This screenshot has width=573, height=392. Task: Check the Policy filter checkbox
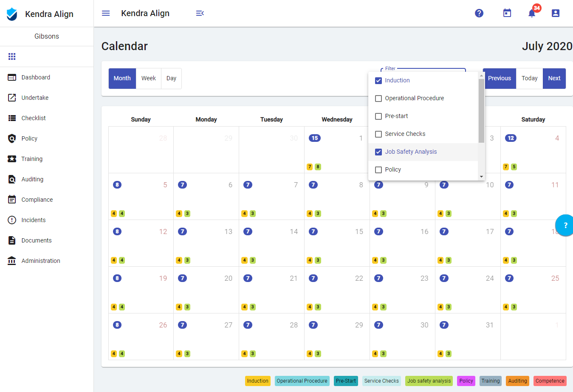click(378, 170)
